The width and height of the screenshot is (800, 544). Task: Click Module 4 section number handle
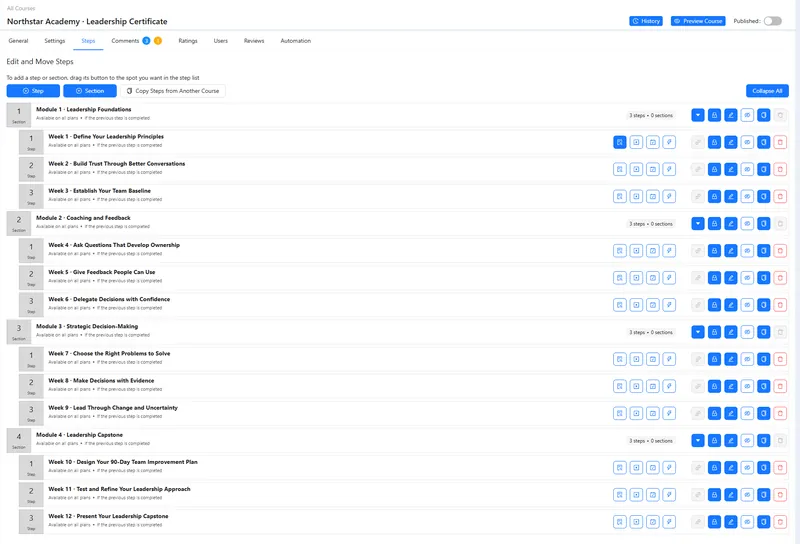point(19,440)
